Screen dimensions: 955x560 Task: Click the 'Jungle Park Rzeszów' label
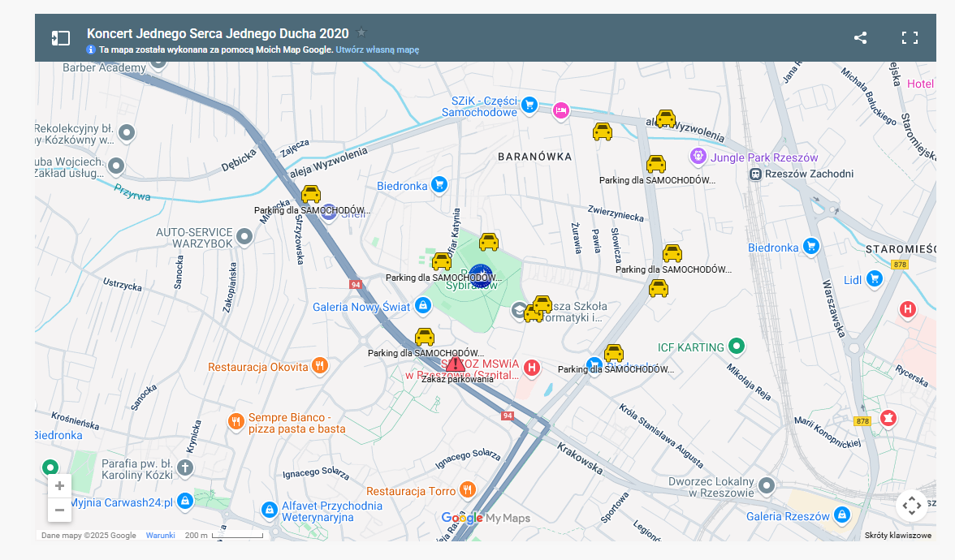764,157
